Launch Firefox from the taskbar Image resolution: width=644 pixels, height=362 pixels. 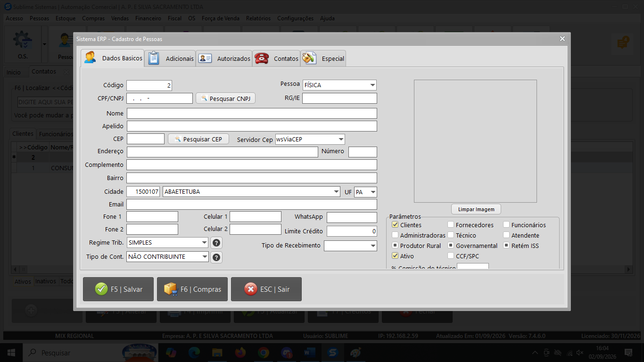240,353
